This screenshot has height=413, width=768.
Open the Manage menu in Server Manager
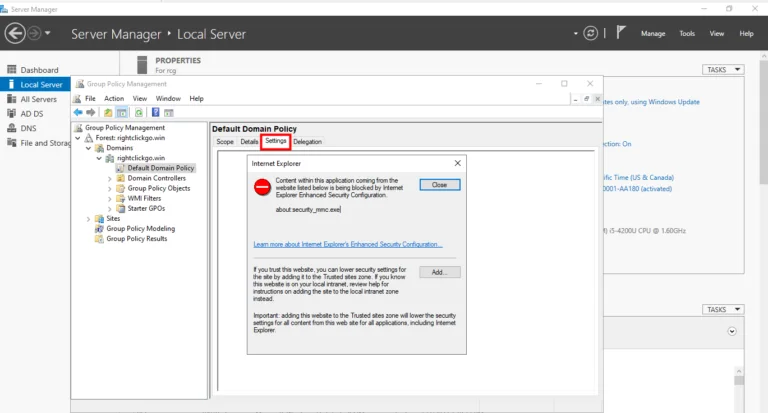pyautogui.click(x=653, y=34)
